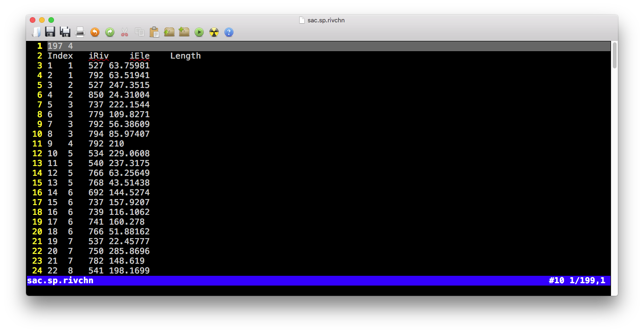This screenshot has width=644, height=333.
Task: Click the Length header text
Action: tap(186, 56)
